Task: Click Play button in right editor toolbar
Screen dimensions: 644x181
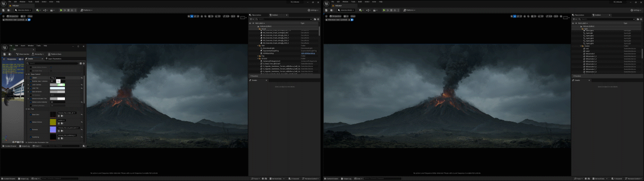Action: [x=383, y=10]
